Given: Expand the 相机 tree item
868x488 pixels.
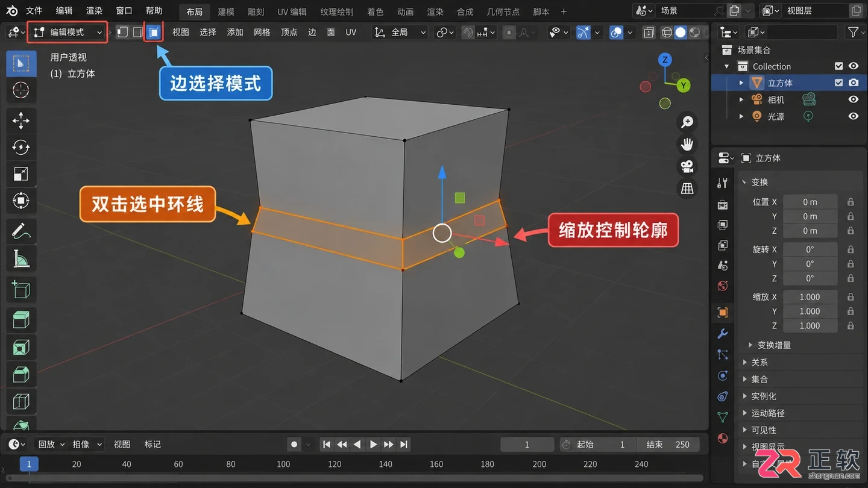Looking at the screenshot, I should (741, 99).
